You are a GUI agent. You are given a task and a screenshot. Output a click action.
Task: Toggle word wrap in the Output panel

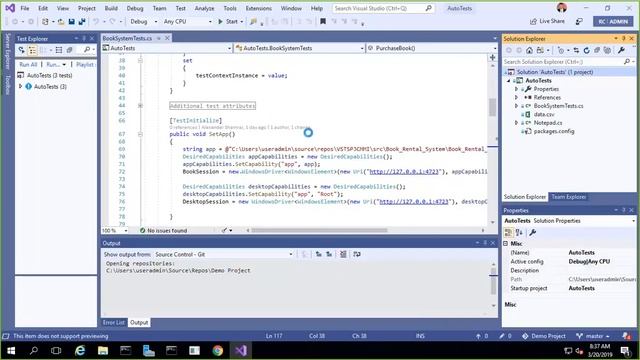tap(357, 254)
